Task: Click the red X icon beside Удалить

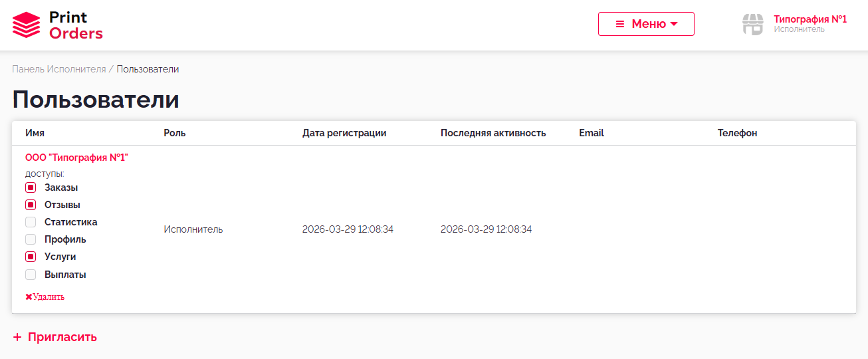Action: [x=29, y=297]
